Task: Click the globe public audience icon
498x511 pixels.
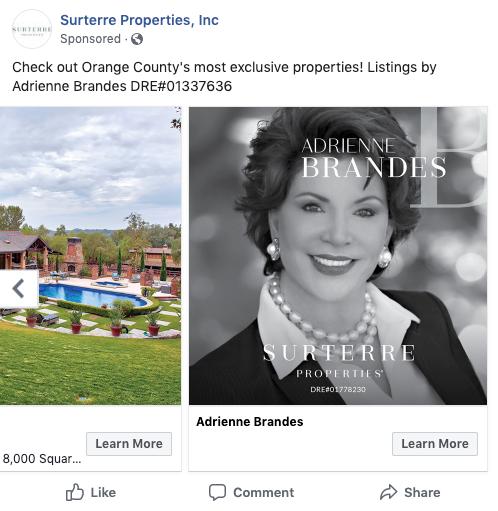Action: (x=137, y=39)
